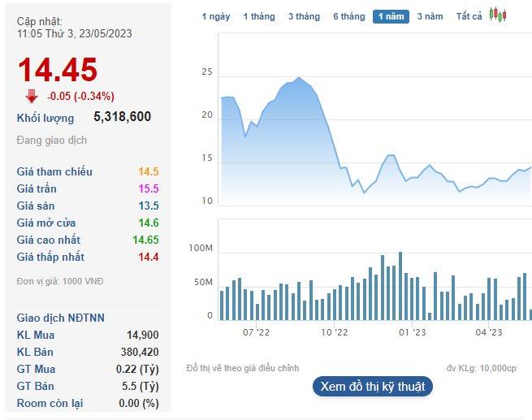
Task: View full history with 'Tất cả'
Action: pyautogui.click(x=469, y=16)
